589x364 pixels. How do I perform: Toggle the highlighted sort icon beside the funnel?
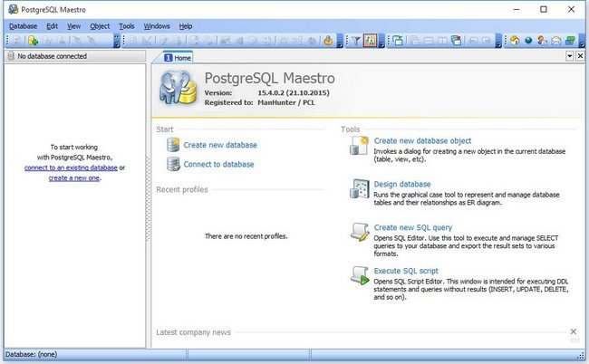click(x=370, y=41)
